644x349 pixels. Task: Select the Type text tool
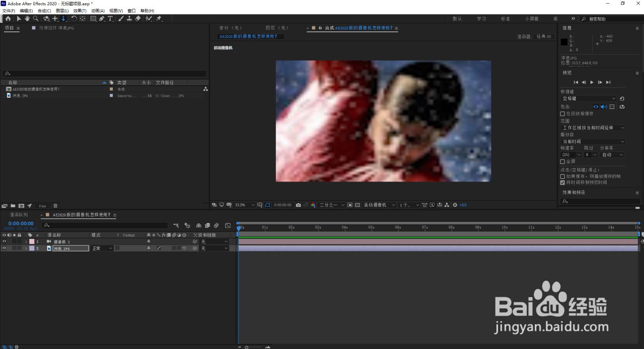[110, 19]
